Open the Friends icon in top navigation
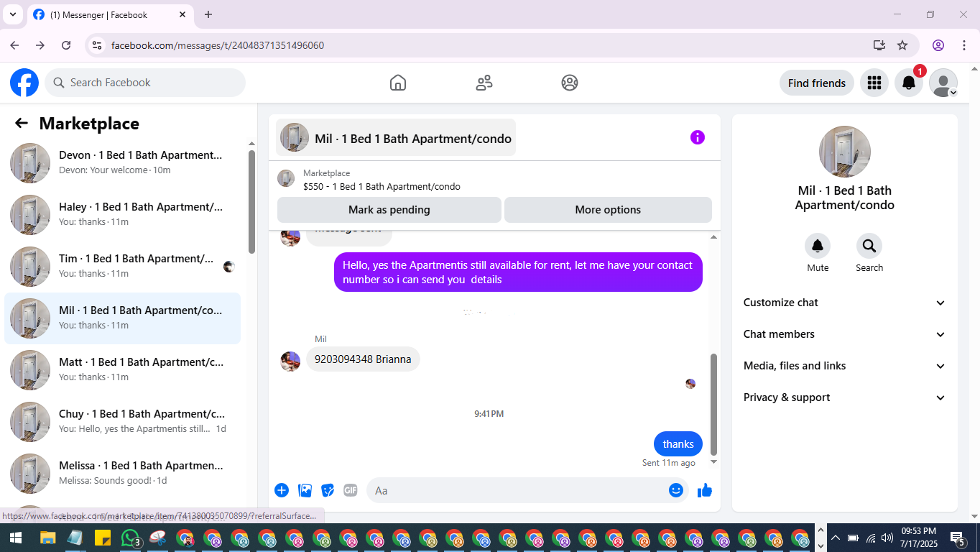The image size is (980, 552). [484, 83]
